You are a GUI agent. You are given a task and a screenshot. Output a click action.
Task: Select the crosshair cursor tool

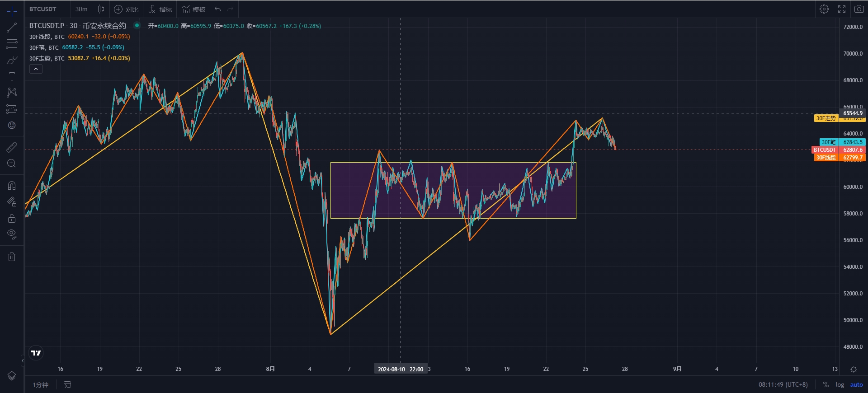point(12,11)
